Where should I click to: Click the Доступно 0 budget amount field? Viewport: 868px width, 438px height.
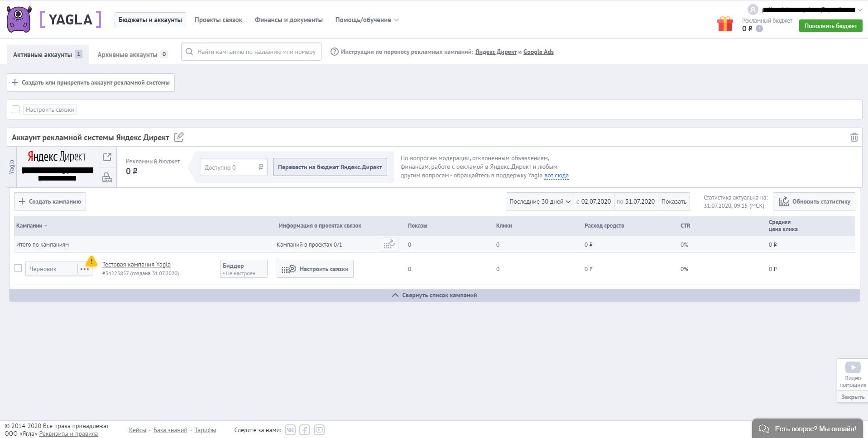pyautogui.click(x=234, y=167)
